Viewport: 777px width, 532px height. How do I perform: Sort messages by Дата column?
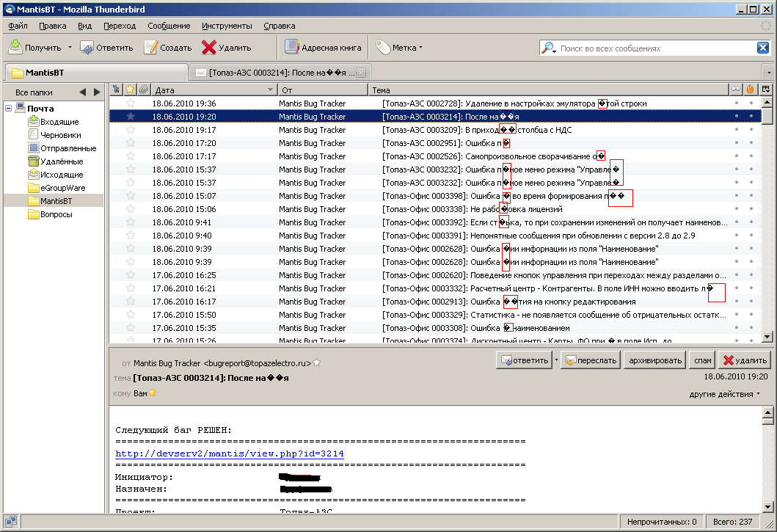214,90
